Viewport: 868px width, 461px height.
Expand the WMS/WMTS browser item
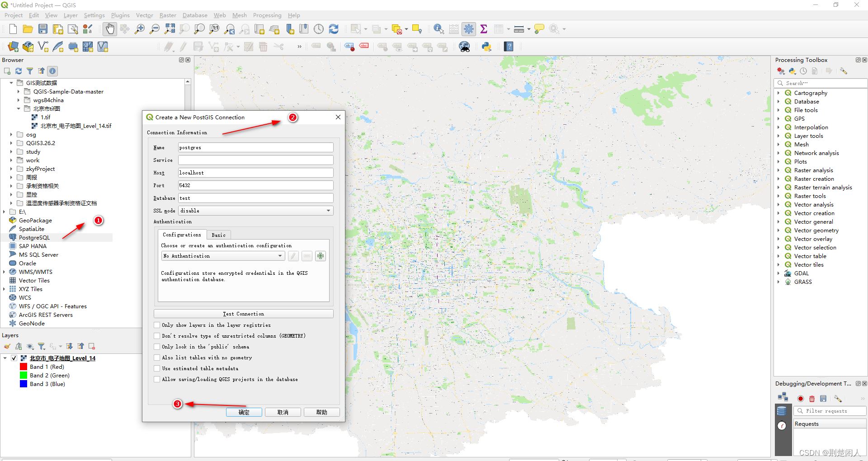[x=4, y=272]
